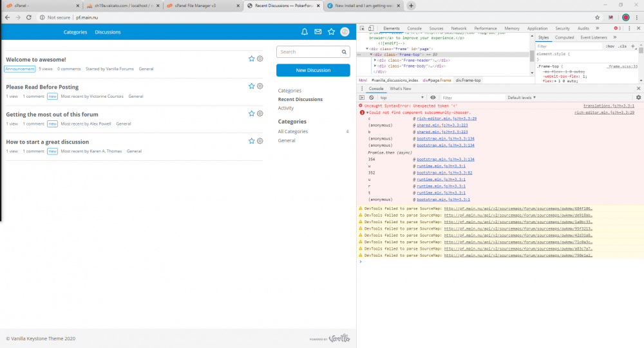Viewport: 644px width, 348px height.
Task: Open Discussions in the forum top navigation
Action: click(x=108, y=32)
